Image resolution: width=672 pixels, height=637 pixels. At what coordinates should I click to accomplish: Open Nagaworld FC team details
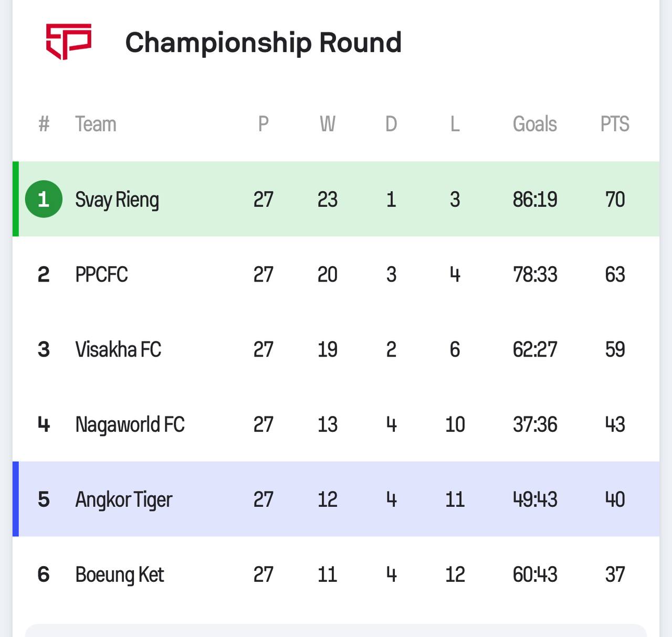(130, 424)
